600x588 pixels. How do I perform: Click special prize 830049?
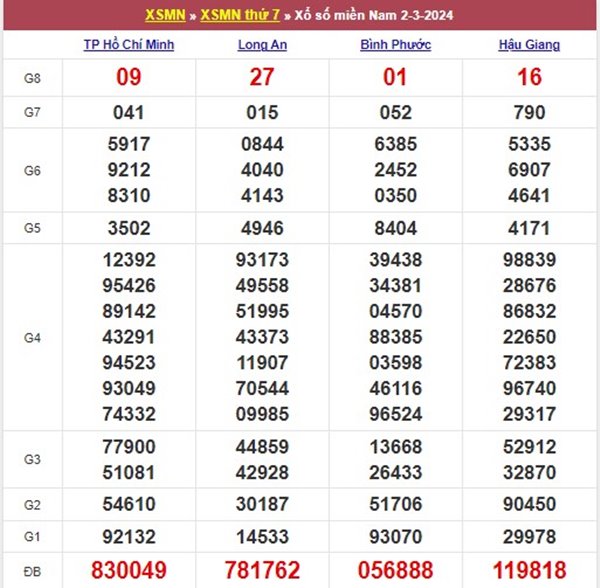129,571
